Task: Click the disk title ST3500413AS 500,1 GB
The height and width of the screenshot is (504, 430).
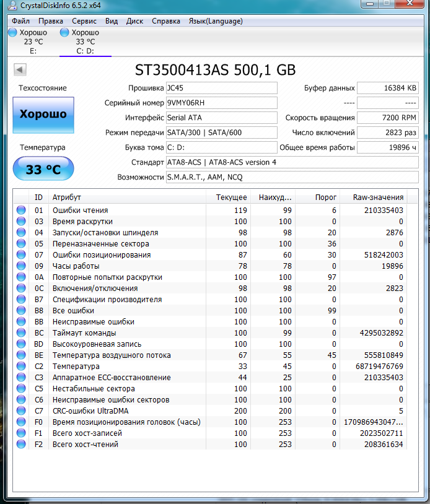Action: pos(215,70)
